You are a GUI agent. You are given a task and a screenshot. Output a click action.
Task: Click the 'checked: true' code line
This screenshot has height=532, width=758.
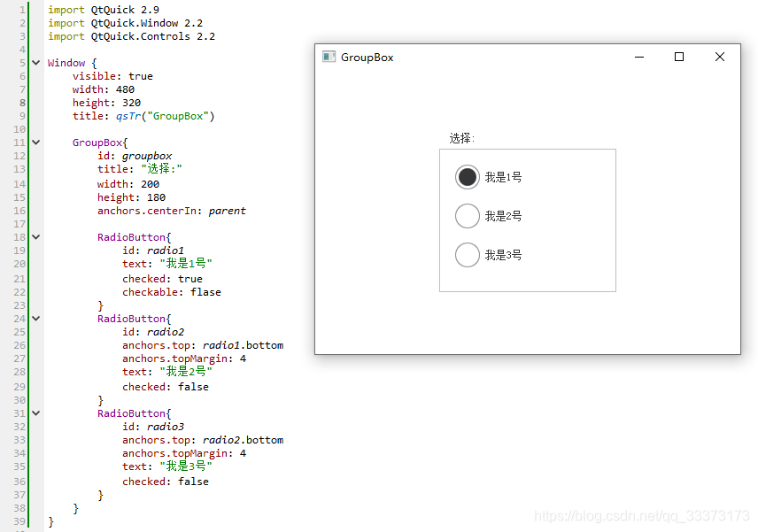tap(162, 279)
